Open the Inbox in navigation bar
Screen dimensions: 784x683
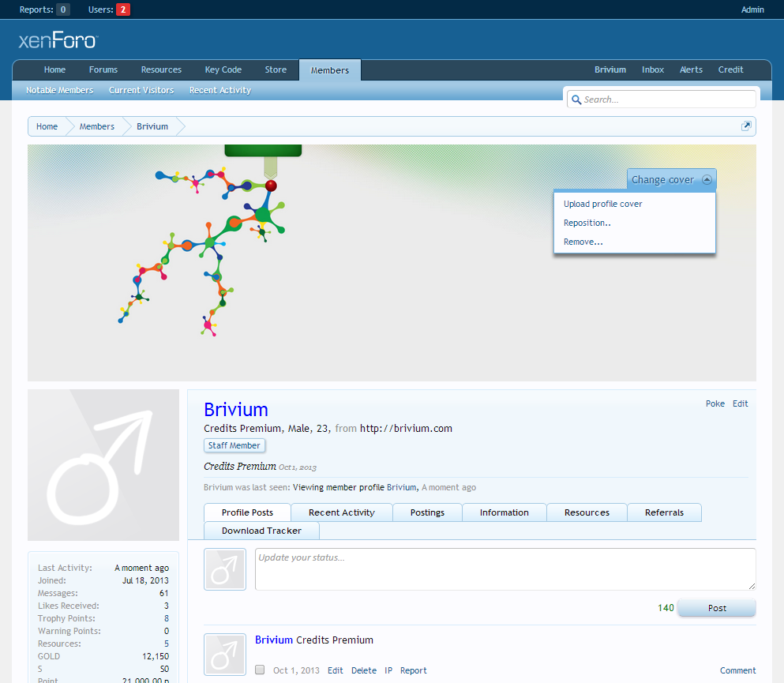coord(653,69)
